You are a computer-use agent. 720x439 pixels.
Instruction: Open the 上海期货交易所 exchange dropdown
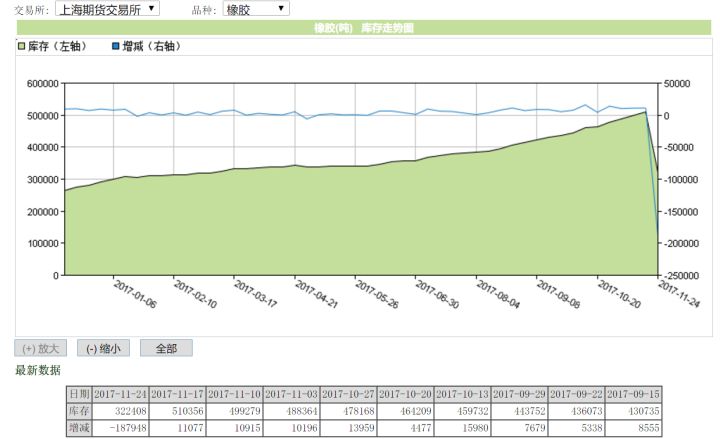pyautogui.click(x=106, y=9)
